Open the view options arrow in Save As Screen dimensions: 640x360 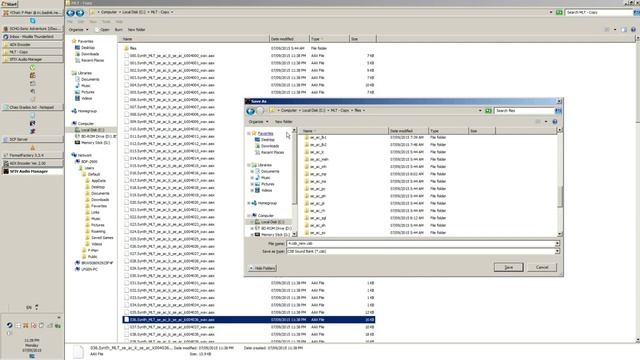[x=546, y=122]
